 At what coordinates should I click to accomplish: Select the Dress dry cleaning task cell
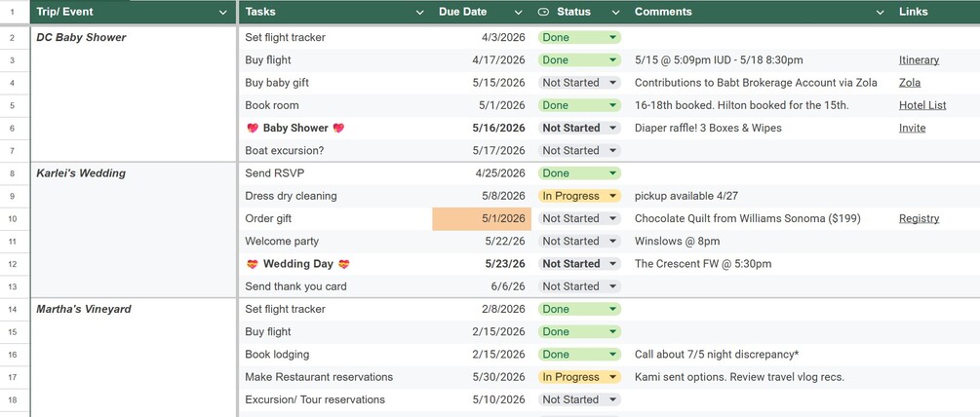[x=335, y=196]
